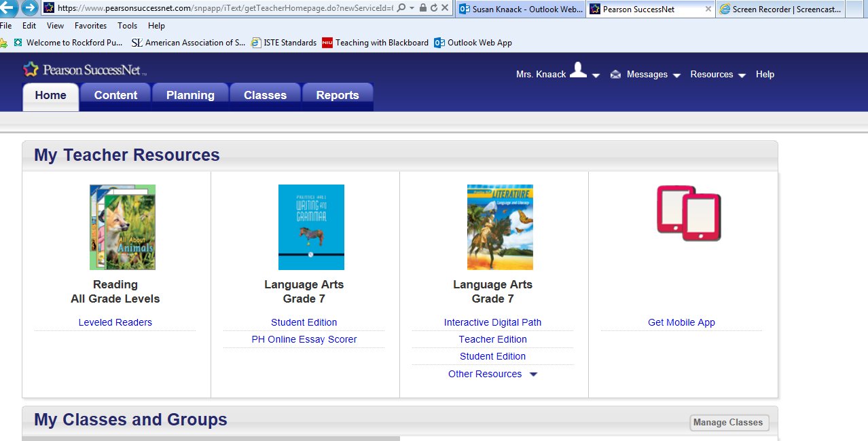Click the Literature book cover

click(500, 227)
